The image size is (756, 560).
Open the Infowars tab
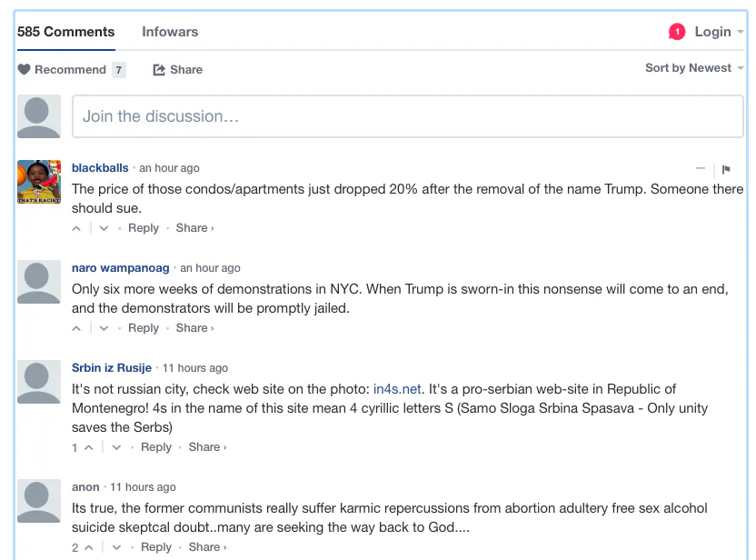coord(170,32)
